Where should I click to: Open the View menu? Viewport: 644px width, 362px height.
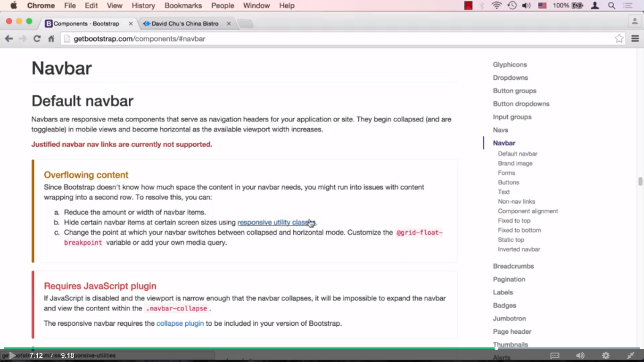coord(115,6)
